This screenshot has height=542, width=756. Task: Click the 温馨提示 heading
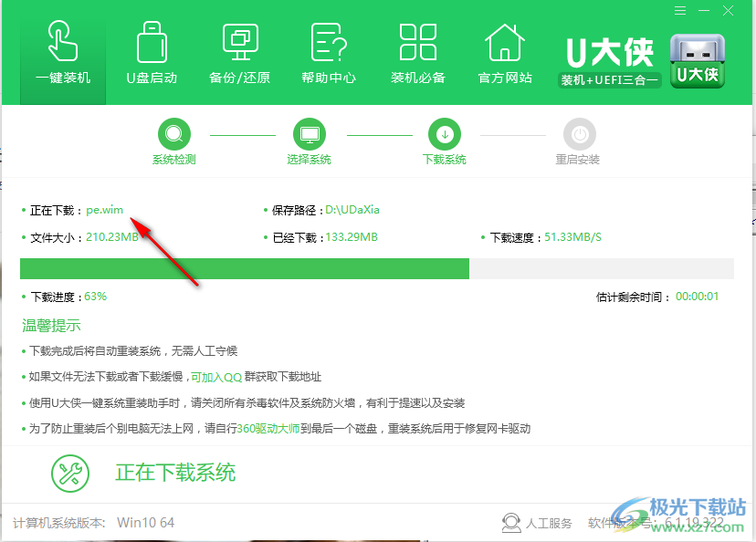tap(51, 326)
